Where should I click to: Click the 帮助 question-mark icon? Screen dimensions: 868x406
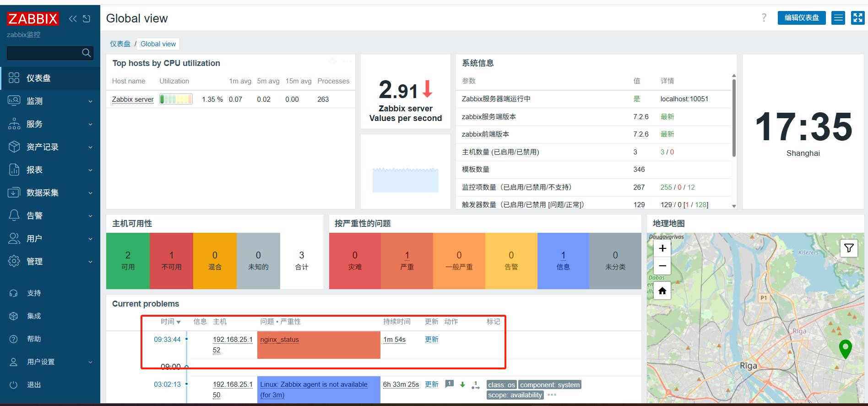click(14, 339)
